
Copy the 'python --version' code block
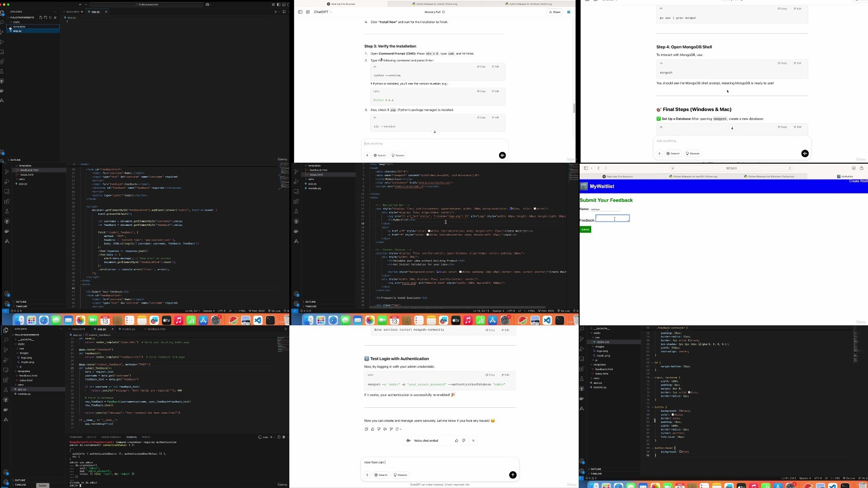pyautogui.click(x=481, y=67)
